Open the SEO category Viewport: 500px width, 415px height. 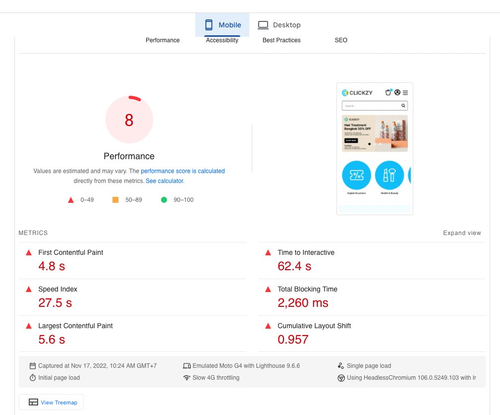(341, 40)
